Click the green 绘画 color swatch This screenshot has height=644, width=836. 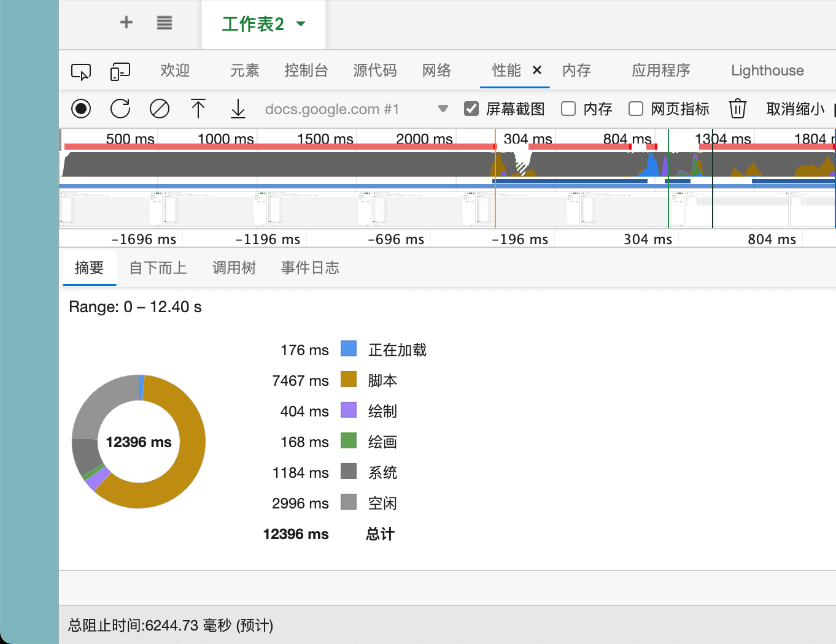click(349, 441)
